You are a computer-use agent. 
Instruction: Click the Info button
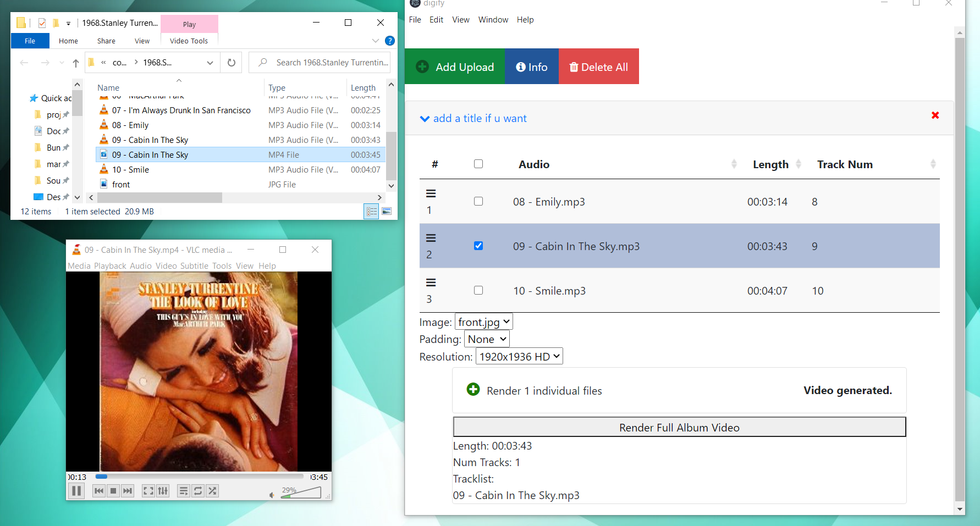[x=532, y=67]
